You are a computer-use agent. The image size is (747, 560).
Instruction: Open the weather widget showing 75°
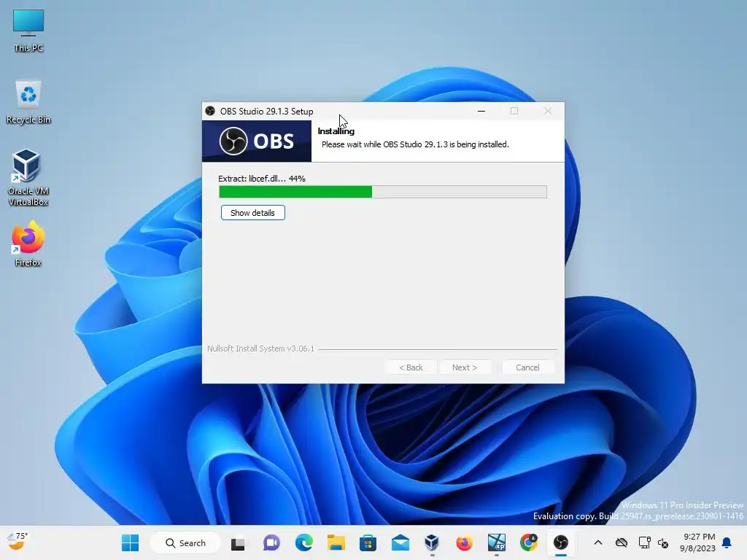18,541
